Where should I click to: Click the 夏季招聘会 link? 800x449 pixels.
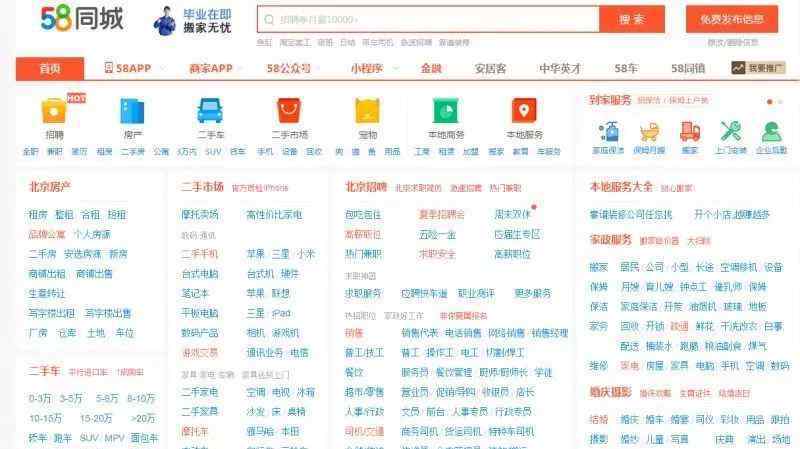(442, 215)
